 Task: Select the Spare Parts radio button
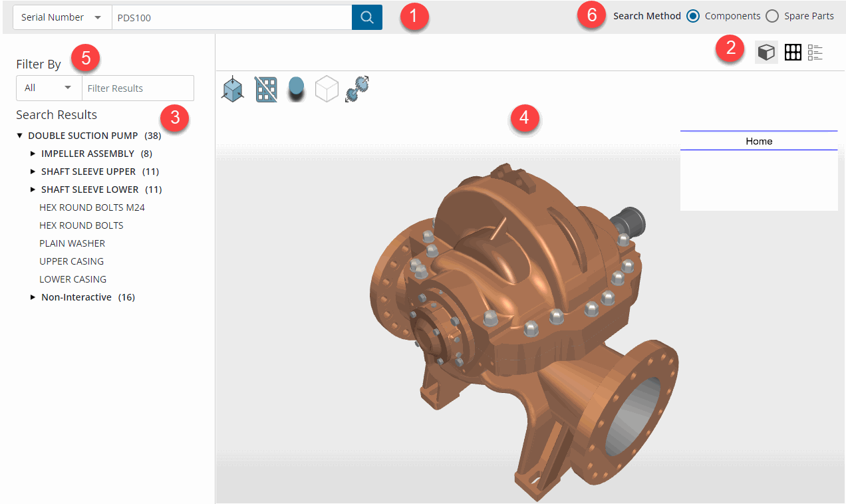point(772,16)
